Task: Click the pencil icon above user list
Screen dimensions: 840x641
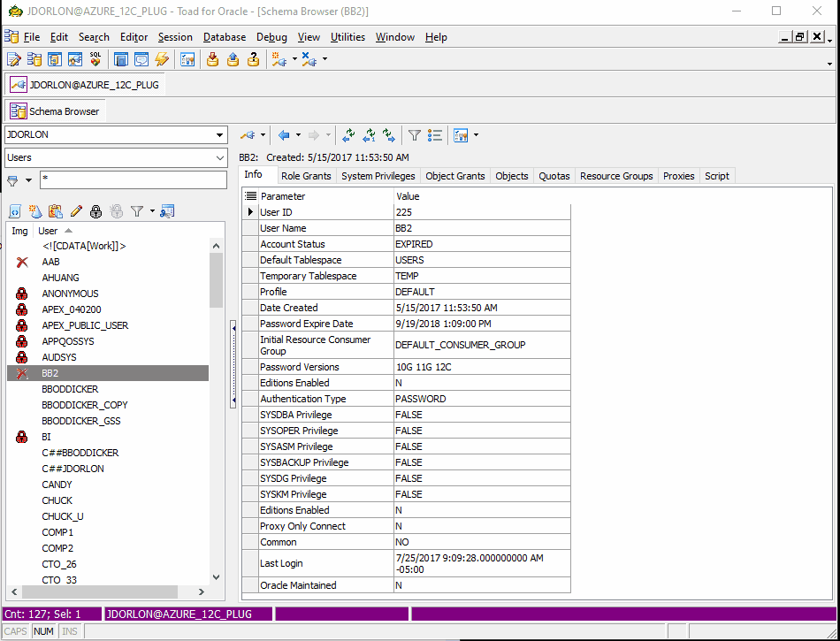Action: click(76, 211)
